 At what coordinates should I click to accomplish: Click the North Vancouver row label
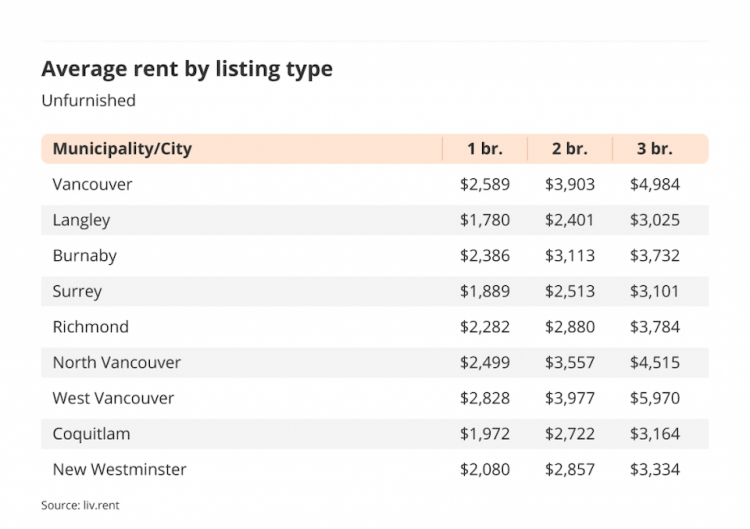(117, 363)
